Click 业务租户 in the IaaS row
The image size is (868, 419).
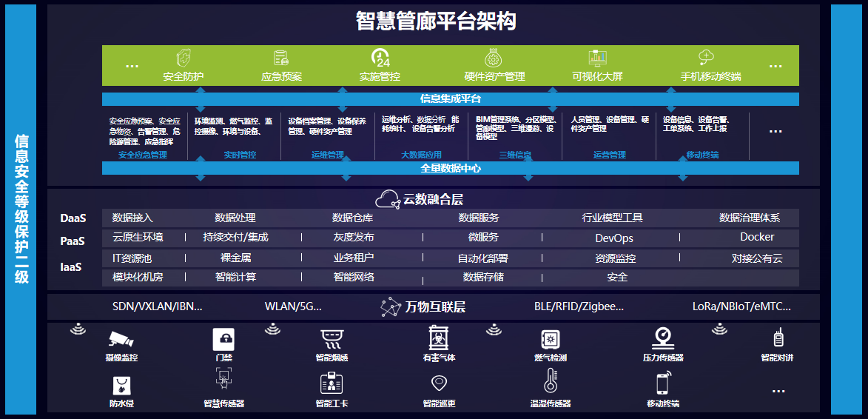click(354, 258)
